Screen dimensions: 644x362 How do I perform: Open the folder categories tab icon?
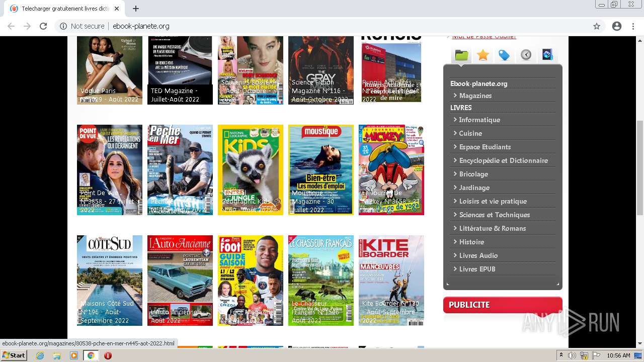(462, 55)
